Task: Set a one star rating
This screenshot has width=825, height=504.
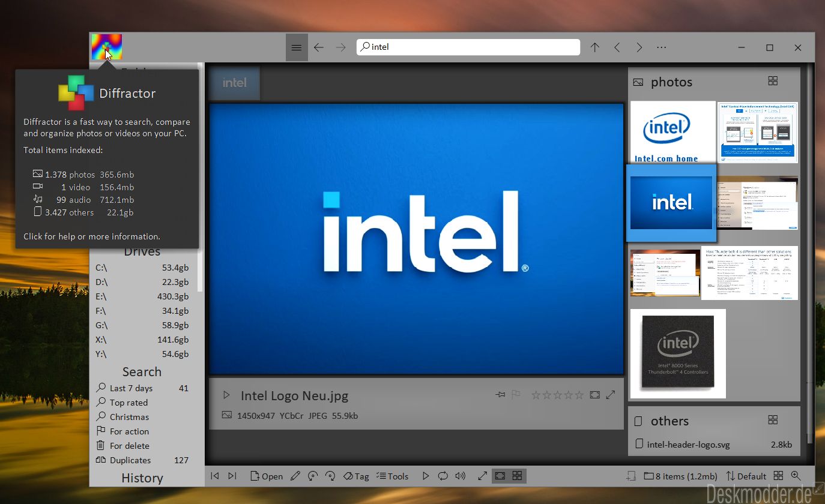Action: click(536, 395)
